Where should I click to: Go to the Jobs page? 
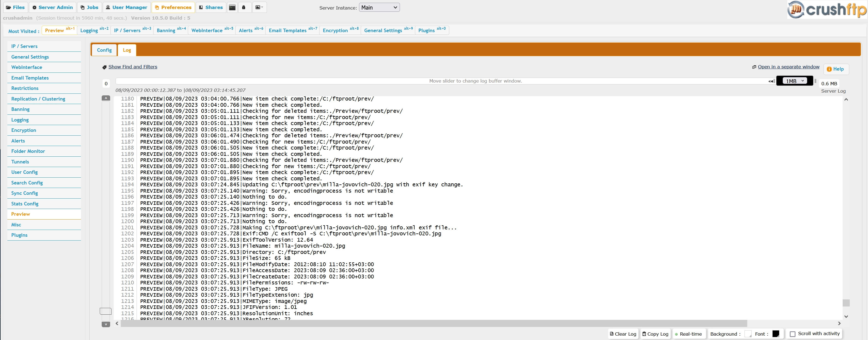(x=89, y=7)
